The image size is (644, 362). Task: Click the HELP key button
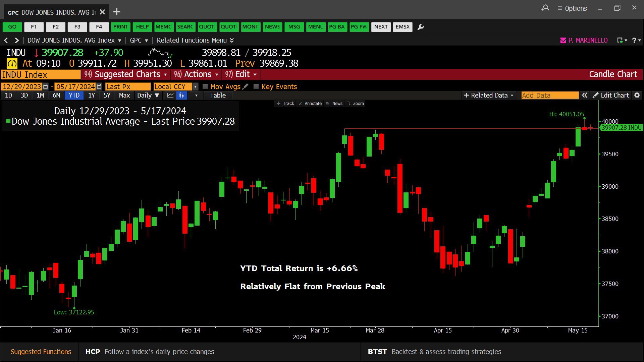pos(142,27)
